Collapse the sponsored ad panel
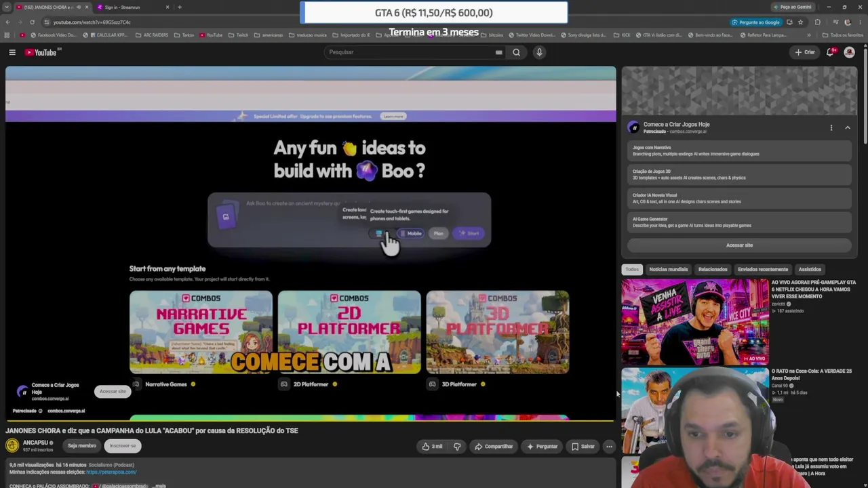Screen dimensions: 868x488 tap(848, 127)
